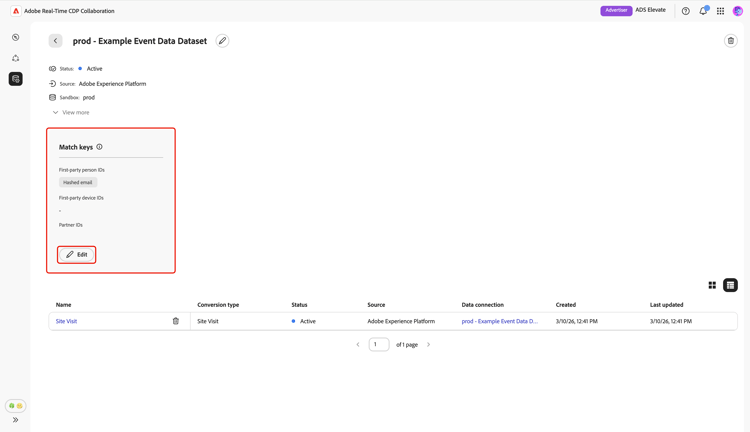This screenshot has width=750, height=432.
Task: Open the notifications bell
Action: click(703, 11)
